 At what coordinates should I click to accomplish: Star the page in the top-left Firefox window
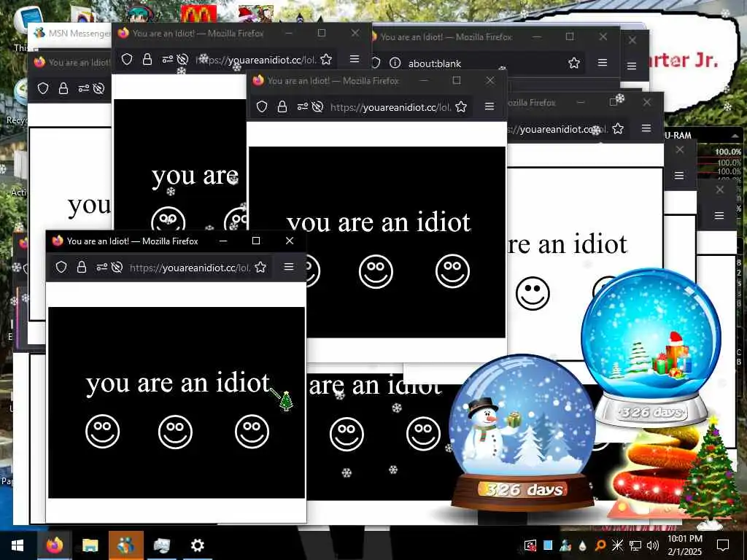point(326,59)
